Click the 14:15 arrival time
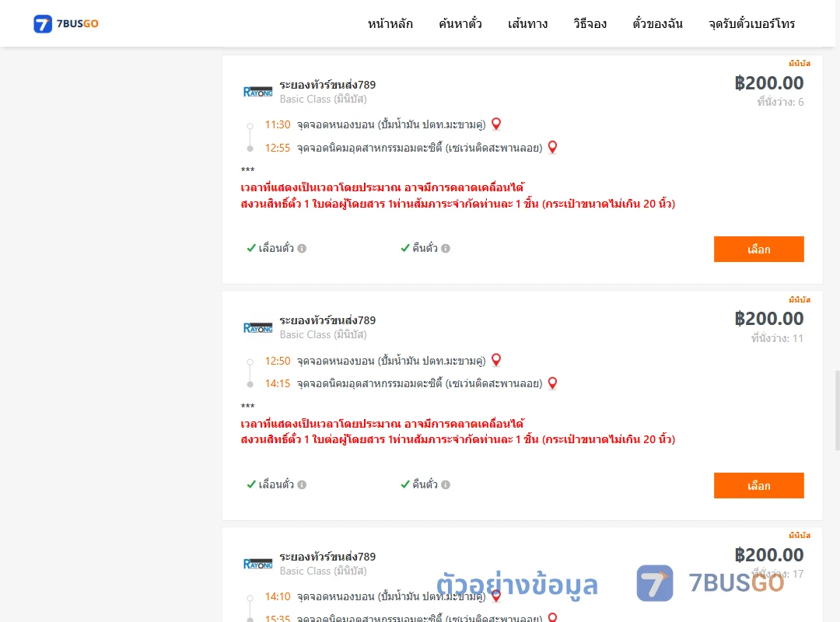840x622 pixels. pos(278,383)
